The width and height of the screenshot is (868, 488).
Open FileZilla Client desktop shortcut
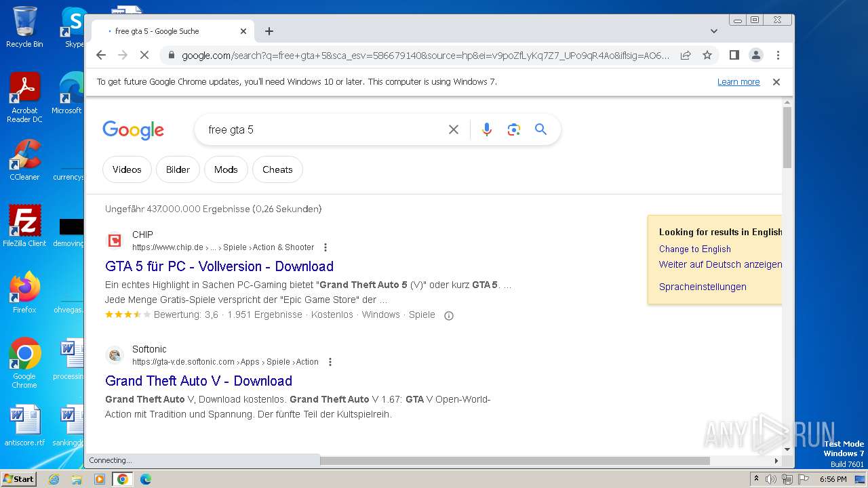tap(24, 226)
